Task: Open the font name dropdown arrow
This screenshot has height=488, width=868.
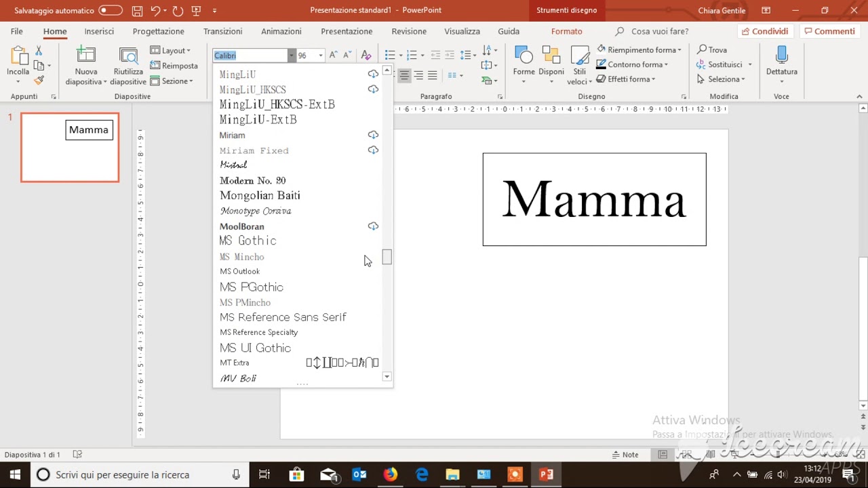Action: 292,56
